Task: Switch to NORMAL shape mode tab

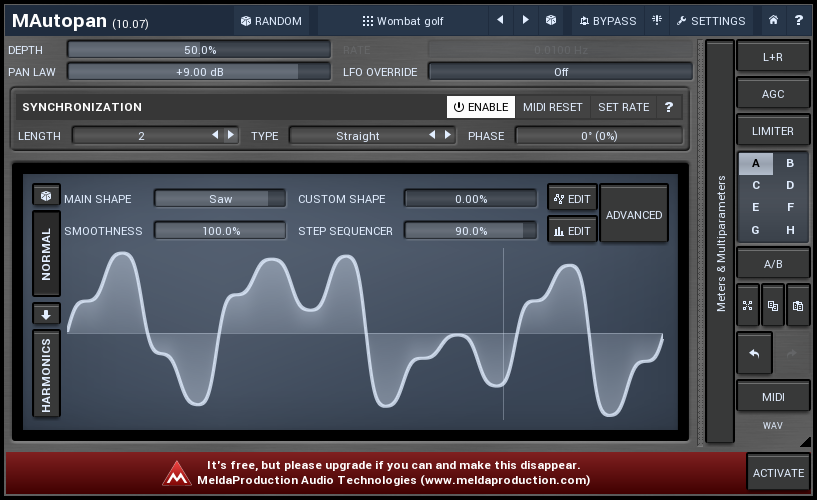Action: coord(46,254)
